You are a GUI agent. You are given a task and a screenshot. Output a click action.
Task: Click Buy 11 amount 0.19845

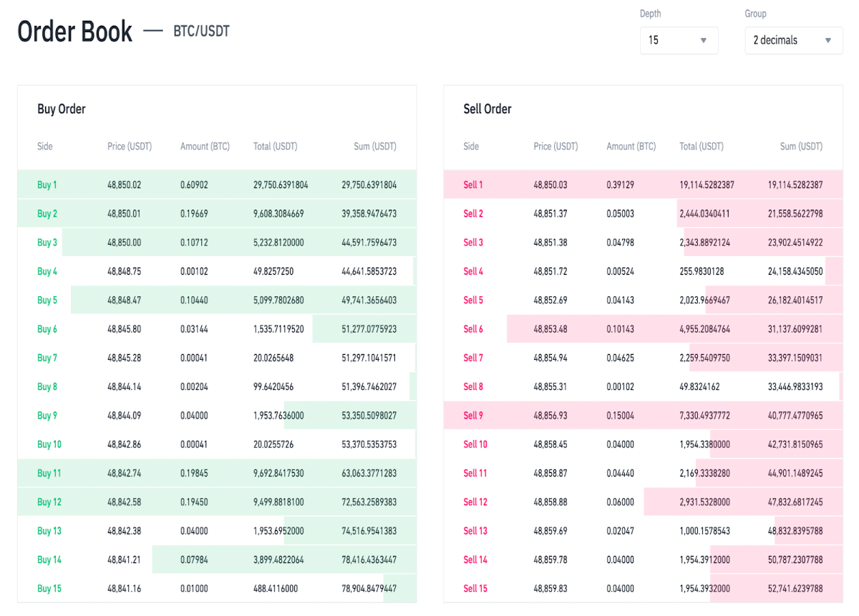(x=194, y=473)
